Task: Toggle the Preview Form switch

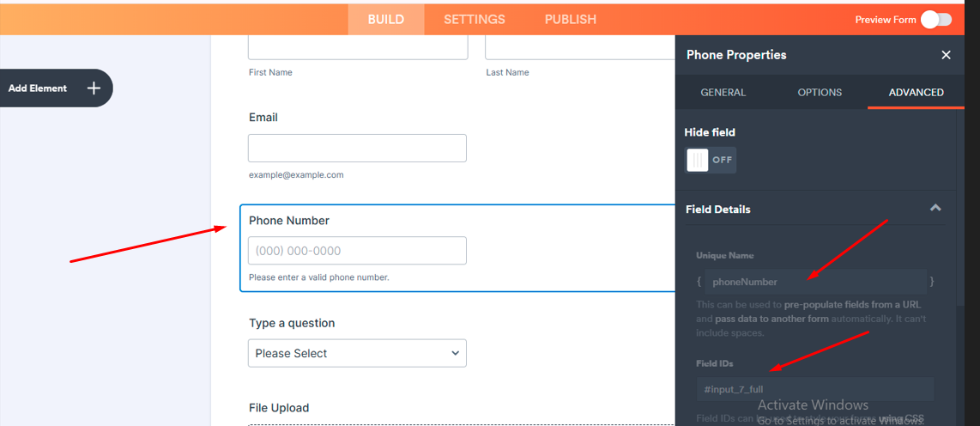Action: point(935,20)
